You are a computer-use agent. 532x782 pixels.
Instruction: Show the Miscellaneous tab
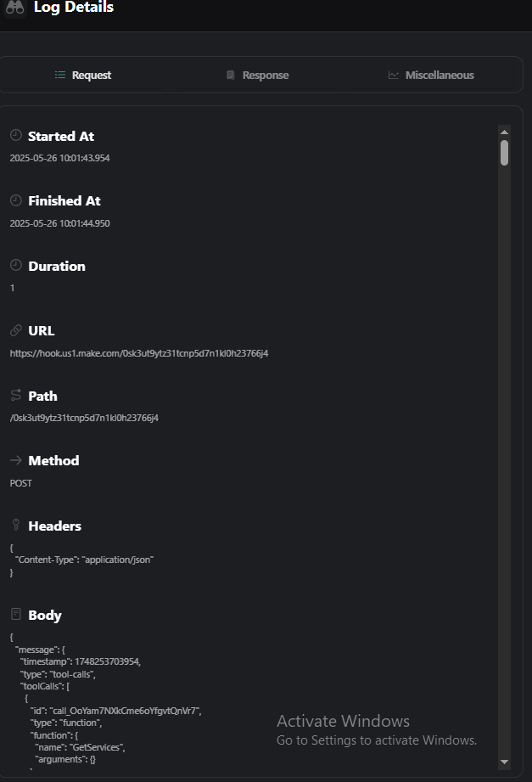(431, 75)
